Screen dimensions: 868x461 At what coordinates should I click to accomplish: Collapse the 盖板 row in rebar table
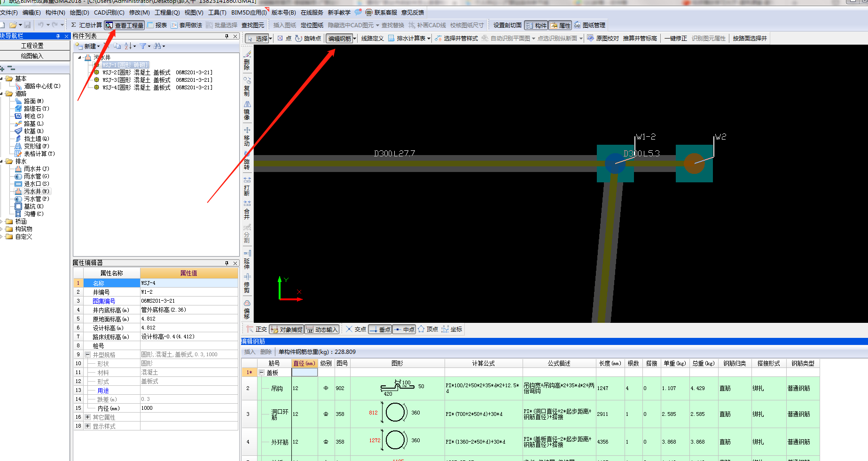tap(261, 372)
